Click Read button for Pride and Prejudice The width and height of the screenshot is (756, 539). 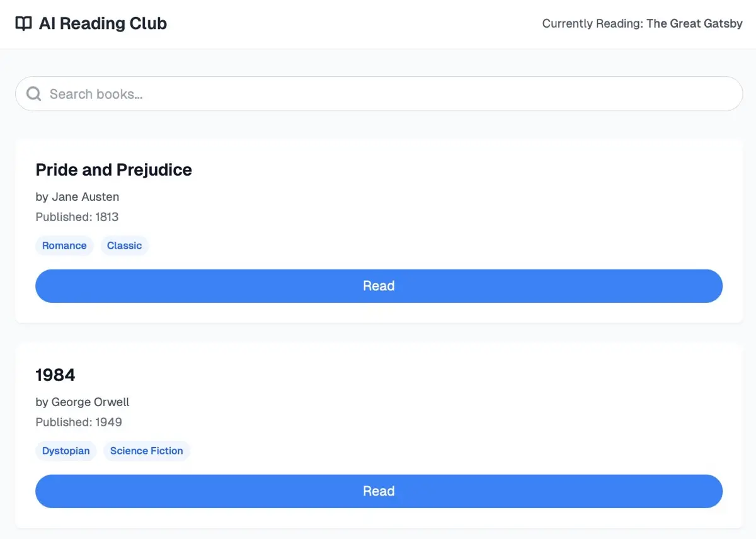click(x=379, y=286)
